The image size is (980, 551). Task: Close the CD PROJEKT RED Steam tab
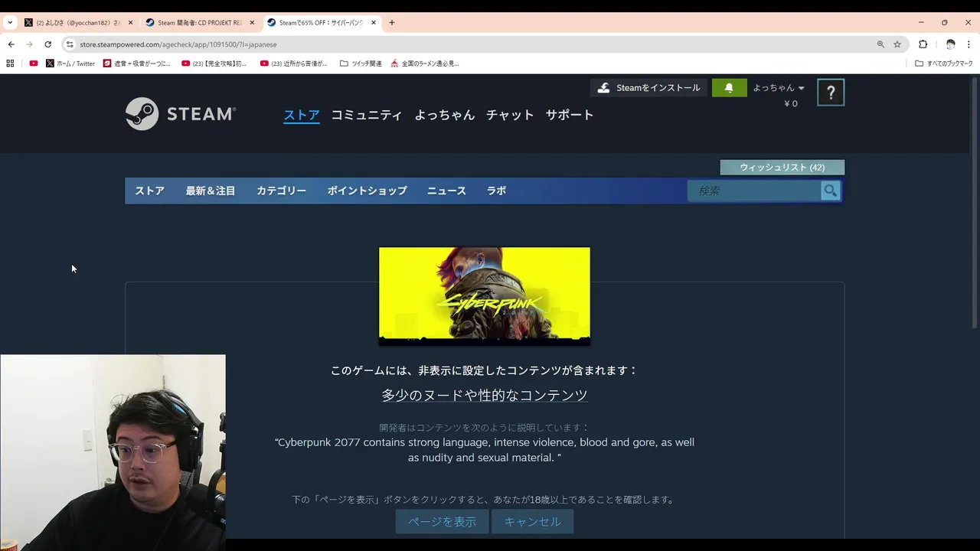click(252, 23)
